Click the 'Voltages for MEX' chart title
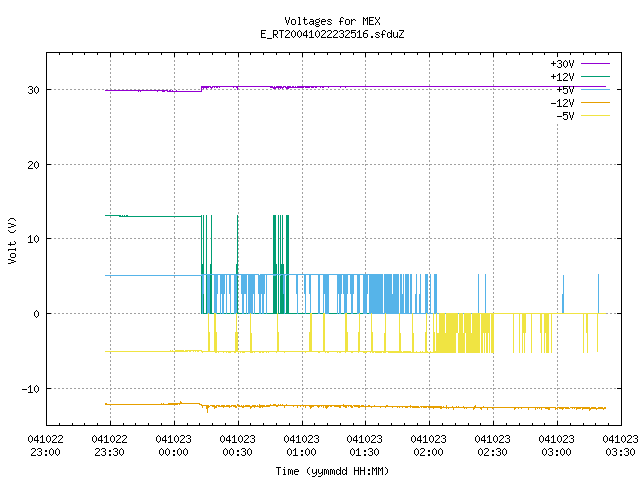 [x=332, y=21]
